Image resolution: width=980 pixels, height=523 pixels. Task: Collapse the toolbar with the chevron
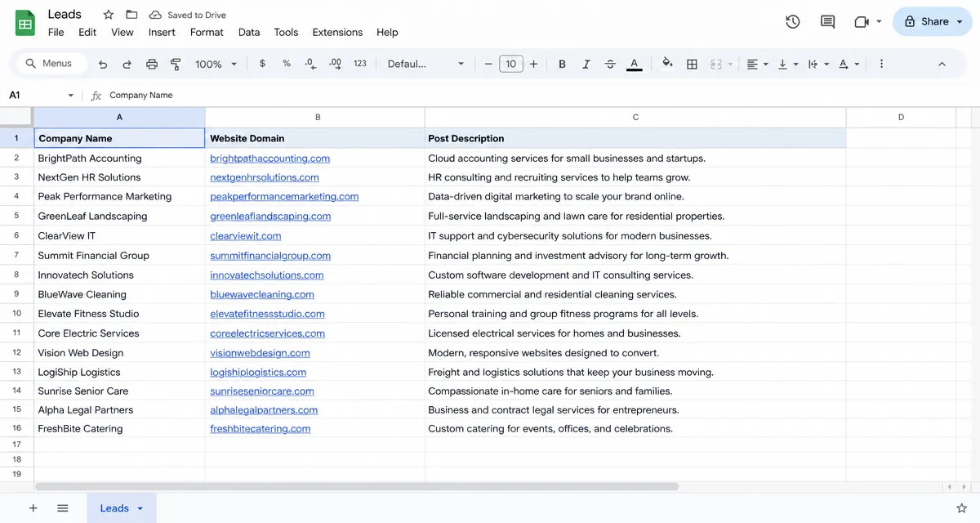(x=942, y=64)
